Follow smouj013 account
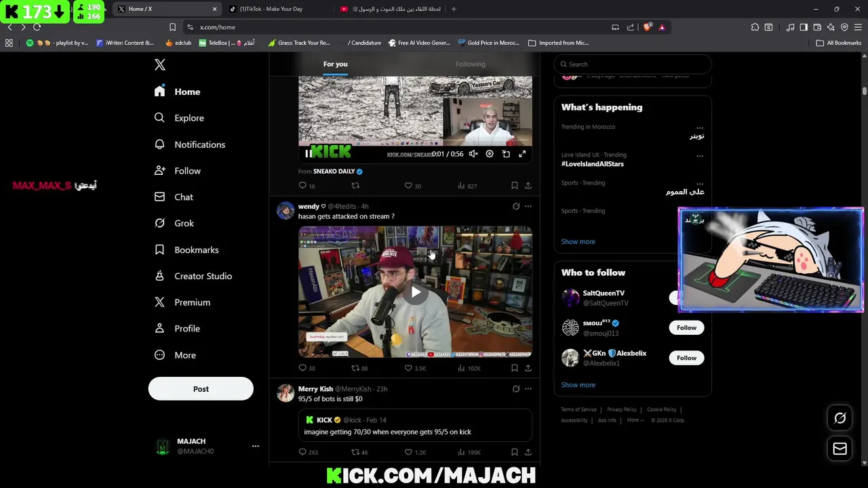The width and height of the screenshot is (868, 488). pyautogui.click(x=686, y=328)
